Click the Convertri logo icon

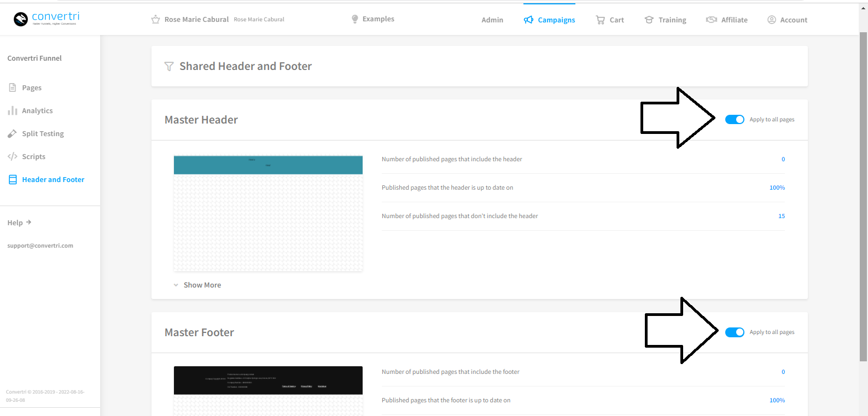point(21,19)
